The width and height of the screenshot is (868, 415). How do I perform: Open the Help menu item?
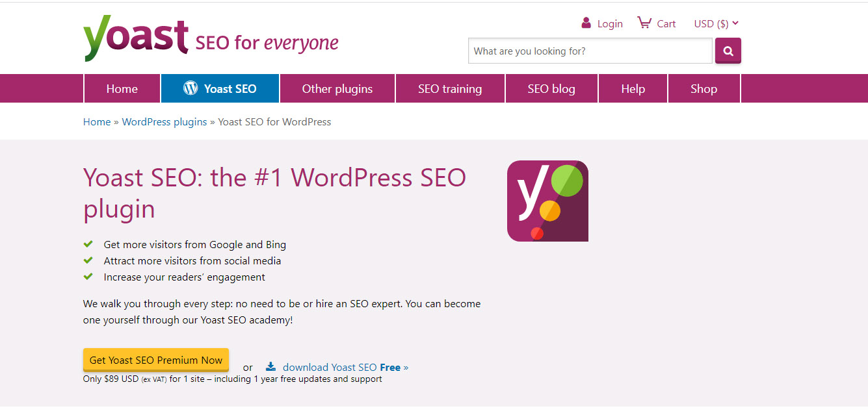coord(633,89)
